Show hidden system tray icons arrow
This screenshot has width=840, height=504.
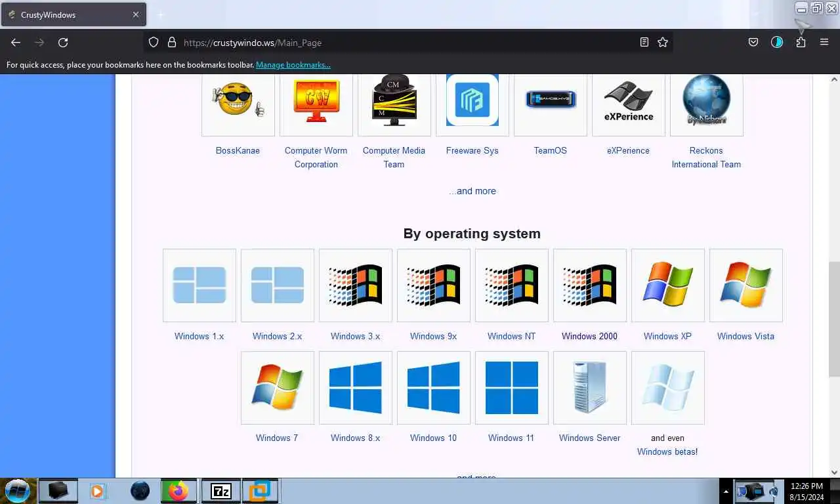coord(726,491)
